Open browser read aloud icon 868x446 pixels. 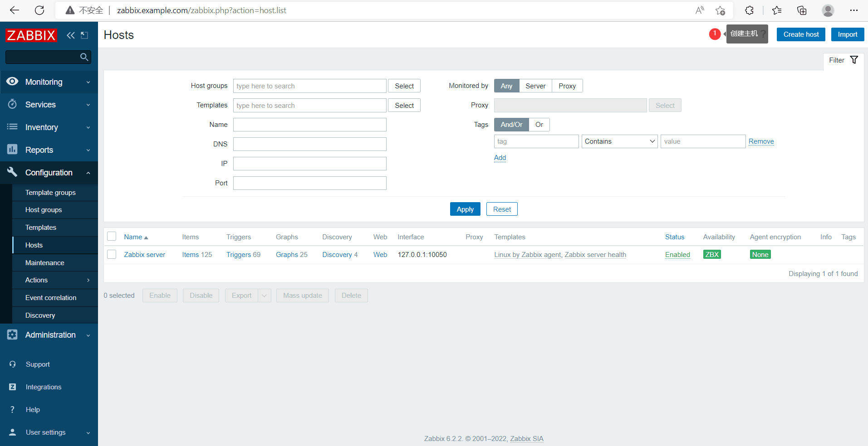tap(700, 10)
